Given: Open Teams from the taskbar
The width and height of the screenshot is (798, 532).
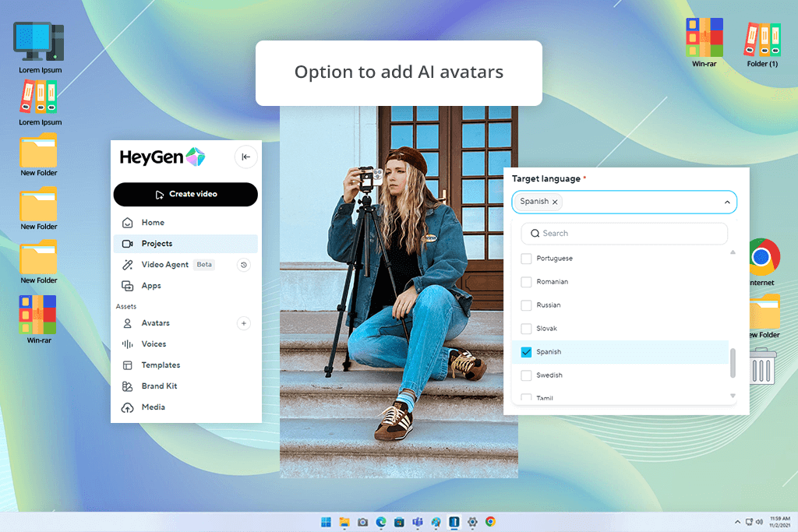Looking at the screenshot, I should (x=418, y=522).
